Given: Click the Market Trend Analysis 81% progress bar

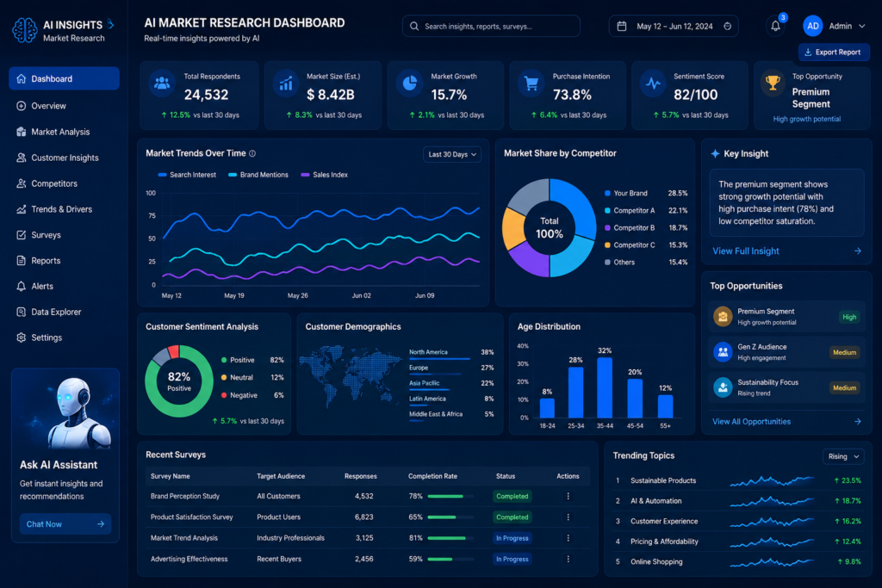Looking at the screenshot, I should (450, 538).
